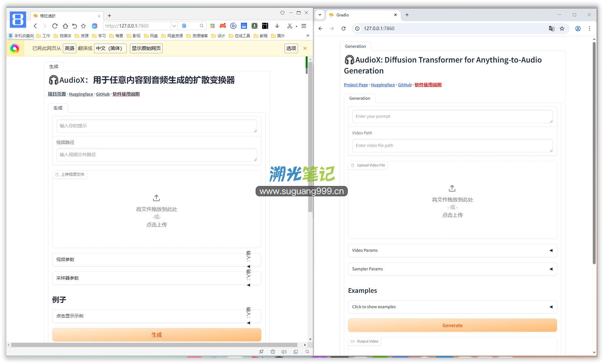Click the site info icon beside 127.0.0.1:7860 in Chrome
The height and width of the screenshot is (364, 604).
(x=357, y=29)
